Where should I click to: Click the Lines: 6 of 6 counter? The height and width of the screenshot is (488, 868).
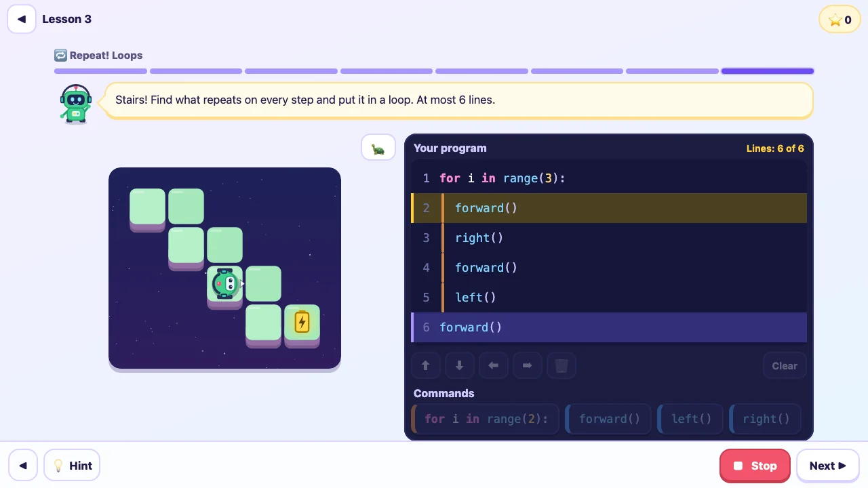point(775,148)
